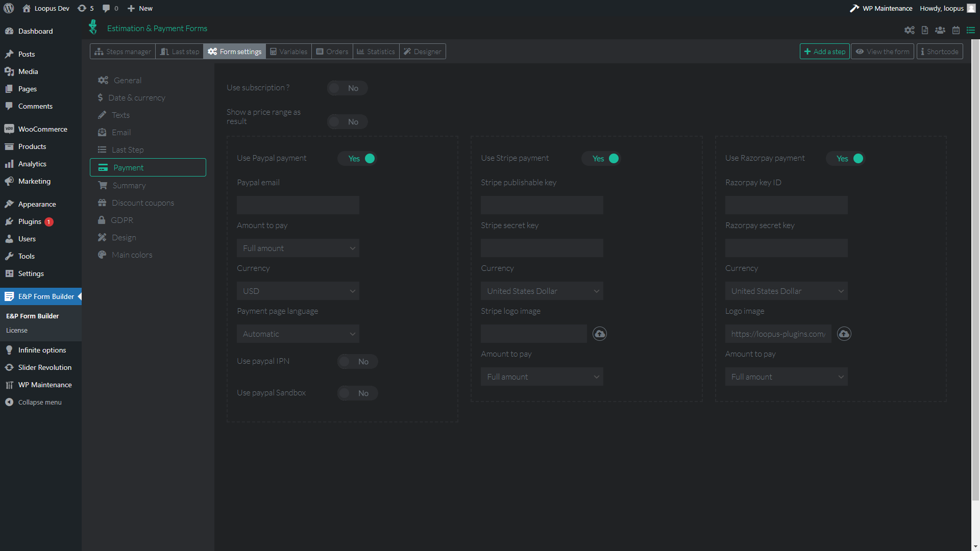Switch to the Designer tab
This screenshot has width=980, height=551.
pyautogui.click(x=422, y=52)
